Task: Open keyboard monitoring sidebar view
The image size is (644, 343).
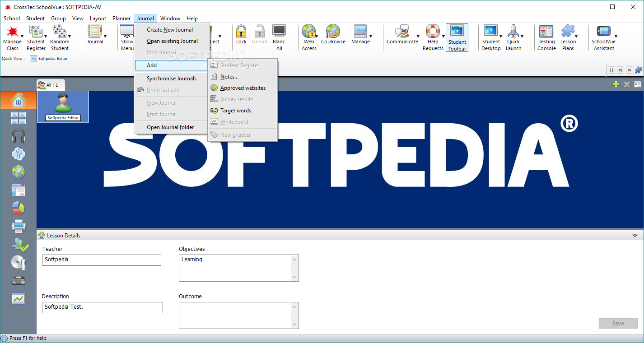Action: tap(19, 280)
